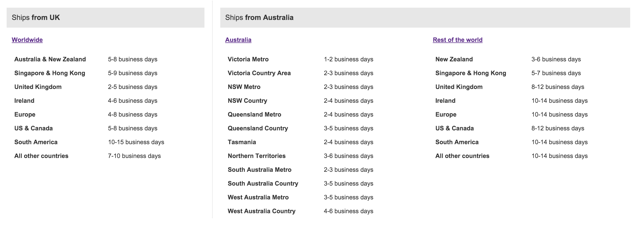Viewport: 644px width, 227px height.
Task: Select 'South Australia Metro' label
Action: tap(260, 170)
